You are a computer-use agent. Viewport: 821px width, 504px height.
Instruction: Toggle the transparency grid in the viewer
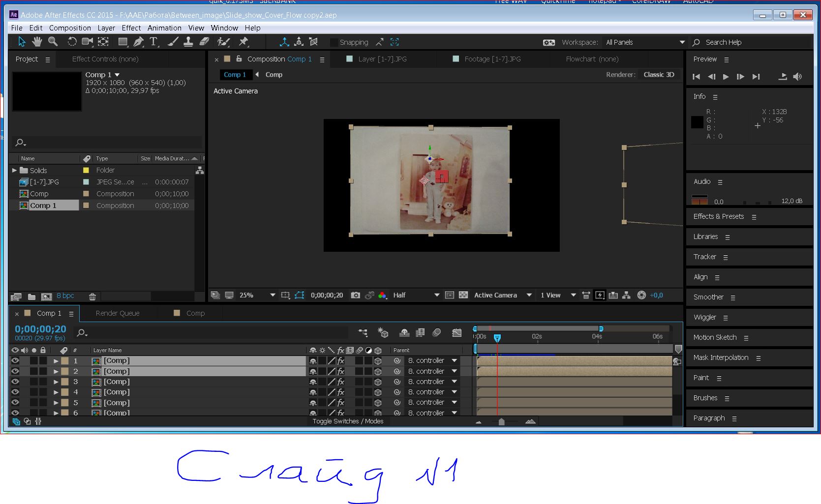pos(463,295)
